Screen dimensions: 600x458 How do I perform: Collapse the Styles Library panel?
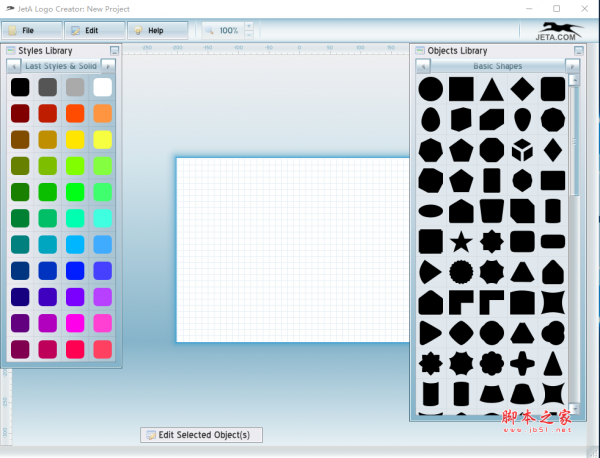click(114, 50)
